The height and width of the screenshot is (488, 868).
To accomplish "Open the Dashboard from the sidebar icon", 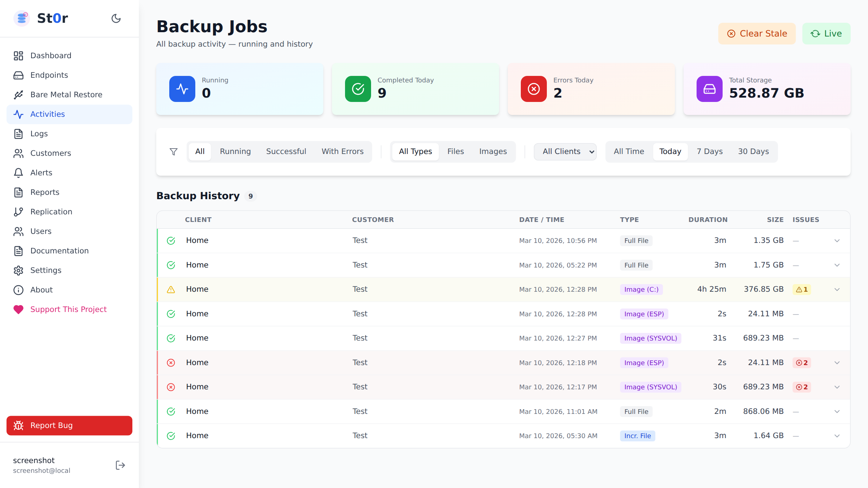I will pos(19,55).
